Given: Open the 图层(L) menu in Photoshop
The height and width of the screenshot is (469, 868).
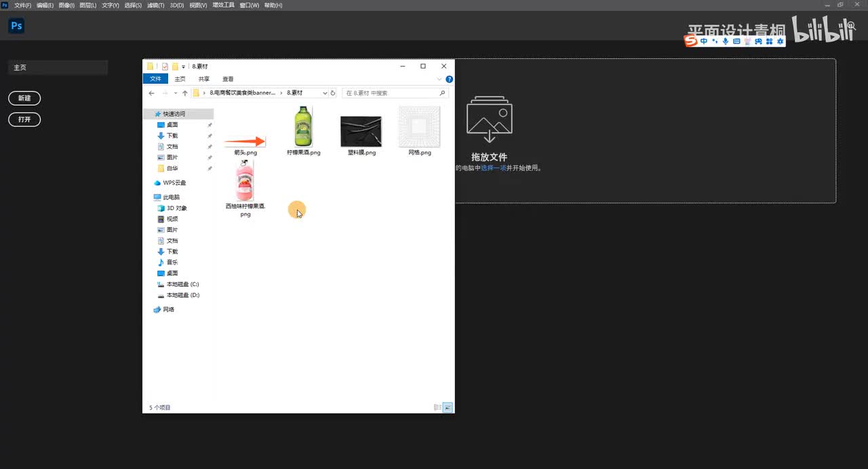Looking at the screenshot, I should [x=88, y=5].
